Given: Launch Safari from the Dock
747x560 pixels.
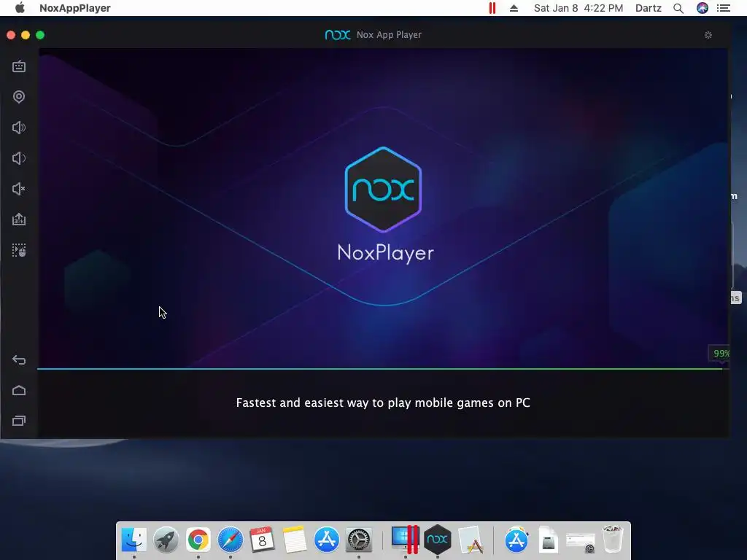Looking at the screenshot, I should (230, 540).
